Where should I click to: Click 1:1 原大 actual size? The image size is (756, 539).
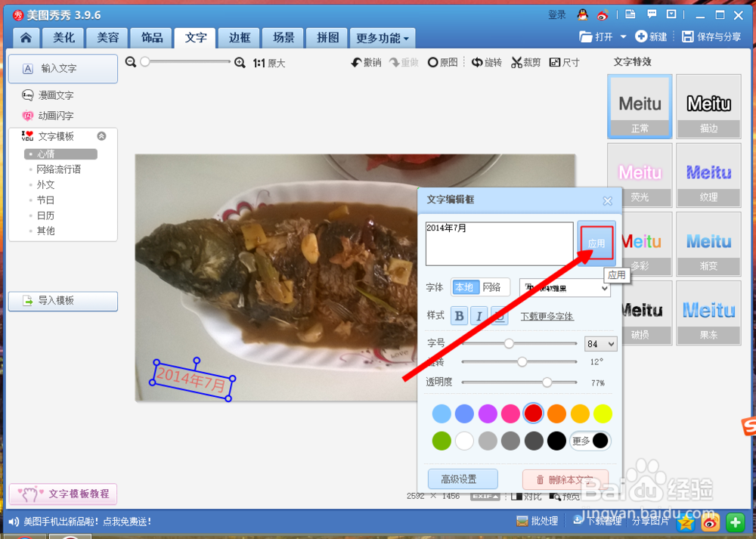click(269, 64)
